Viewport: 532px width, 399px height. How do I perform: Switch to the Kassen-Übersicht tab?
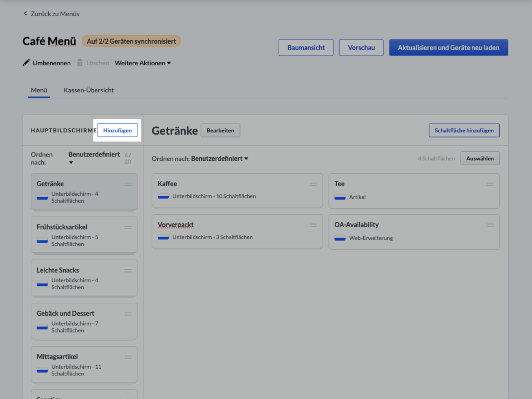89,90
